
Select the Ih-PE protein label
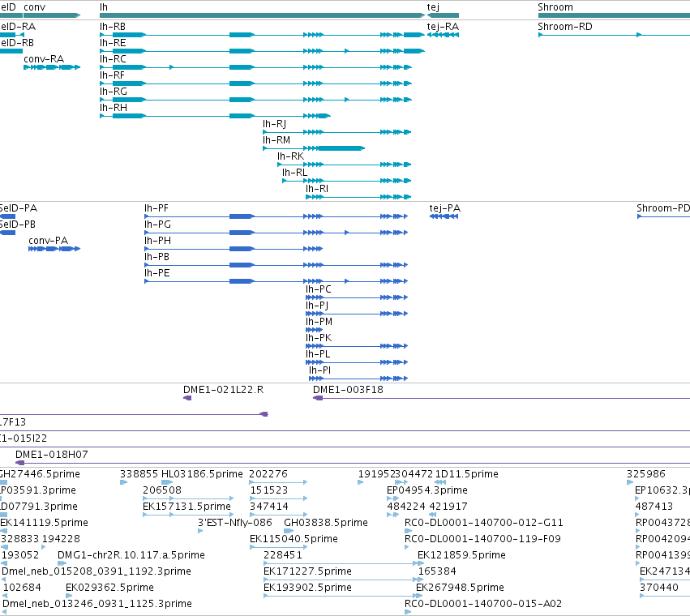coord(157,273)
